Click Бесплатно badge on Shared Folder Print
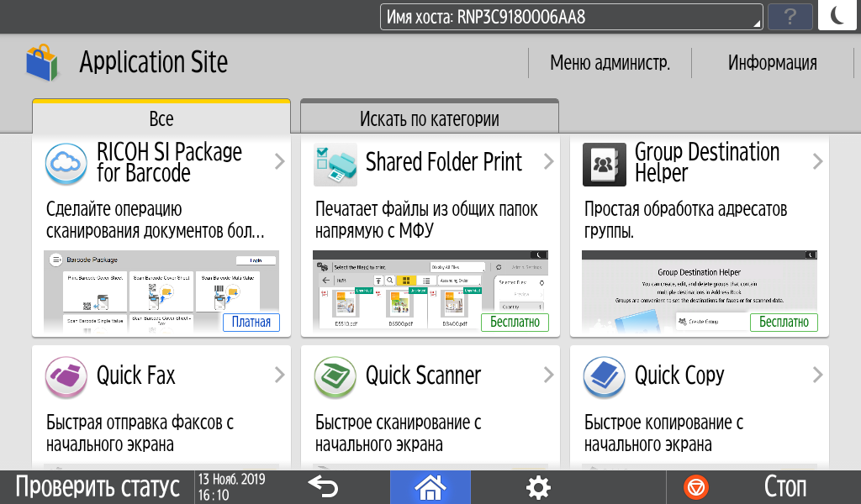 coord(515,323)
